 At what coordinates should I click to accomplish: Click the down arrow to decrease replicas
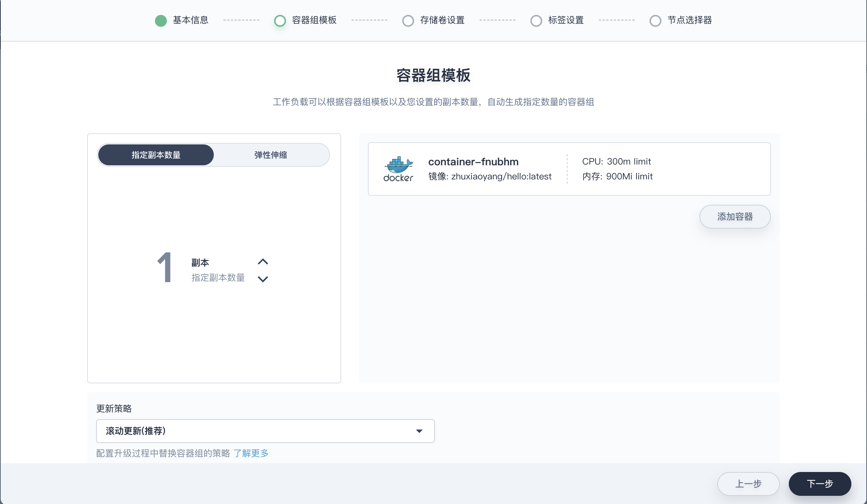click(x=263, y=279)
